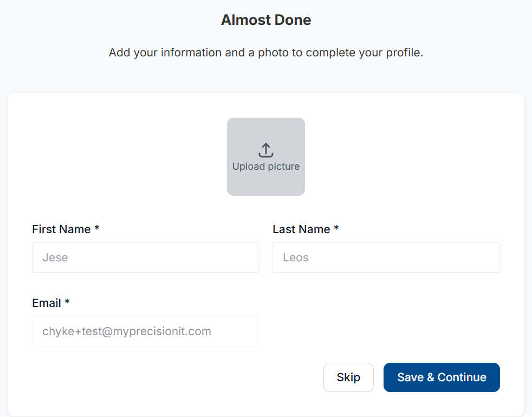This screenshot has height=417, width=532.
Task: Click the Save & Continue button
Action: point(442,377)
